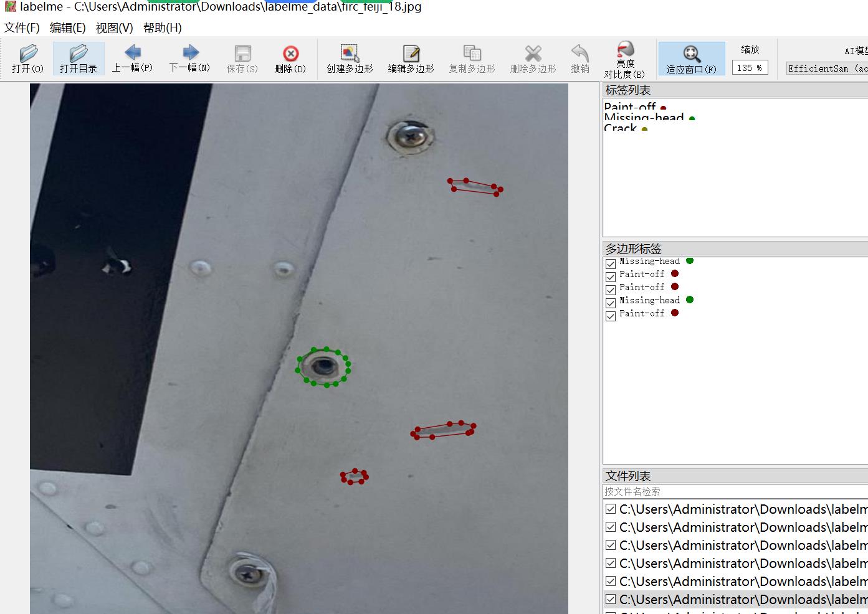
Task: Select the Crack label in the label list
Action: pyautogui.click(x=621, y=128)
